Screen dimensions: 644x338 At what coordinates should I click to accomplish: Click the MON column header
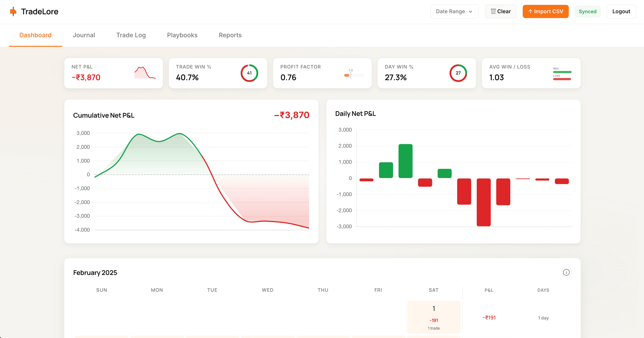[x=157, y=290]
